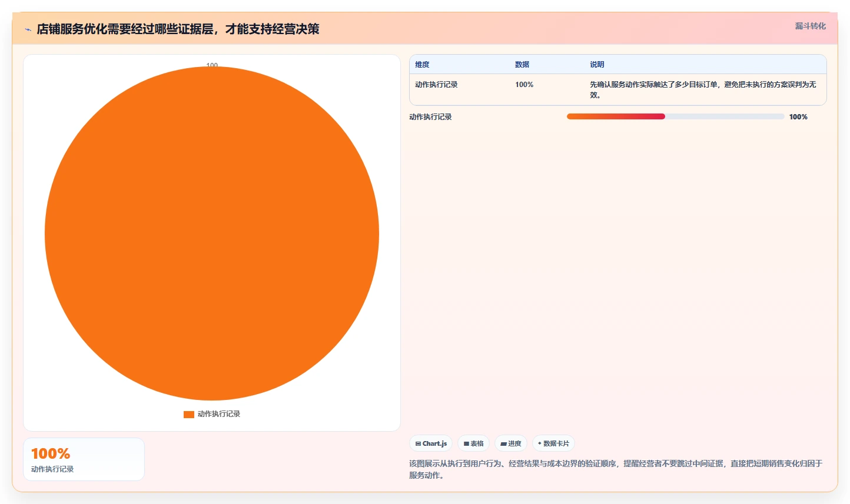Image resolution: width=850 pixels, height=504 pixels.
Task: Click the orange pie chart slice
Action: (x=212, y=233)
